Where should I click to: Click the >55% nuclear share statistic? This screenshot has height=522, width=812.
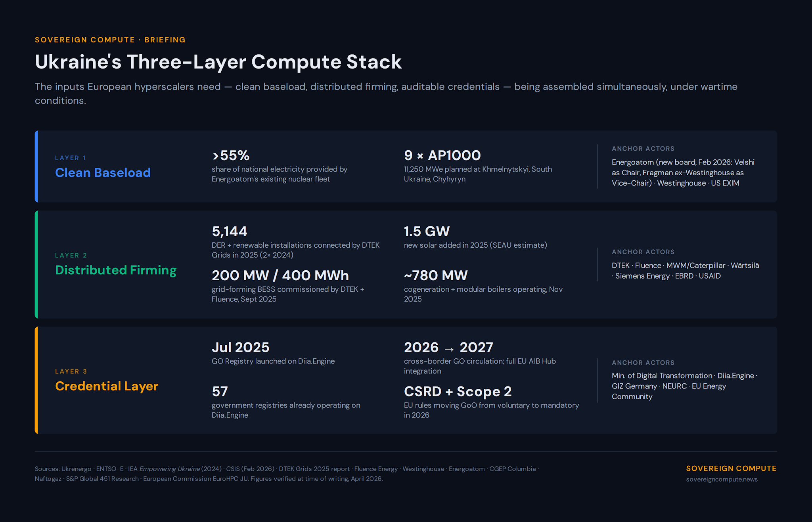[x=231, y=155]
